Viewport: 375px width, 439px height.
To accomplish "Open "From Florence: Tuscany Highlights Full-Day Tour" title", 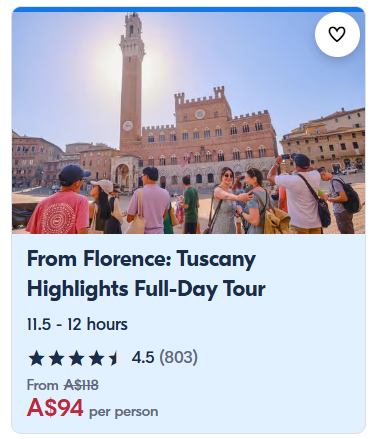I will click(x=146, y=273).
